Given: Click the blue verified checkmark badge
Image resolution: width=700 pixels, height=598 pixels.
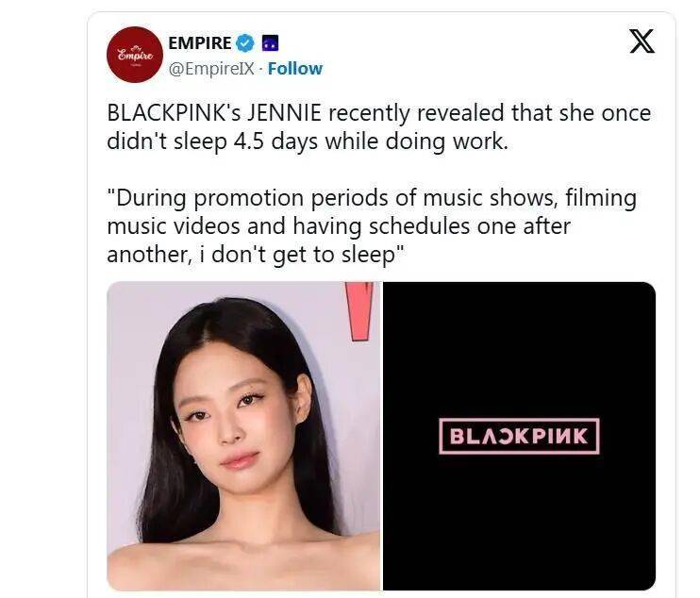Looking at the screenshot, I should coord(244,42).
